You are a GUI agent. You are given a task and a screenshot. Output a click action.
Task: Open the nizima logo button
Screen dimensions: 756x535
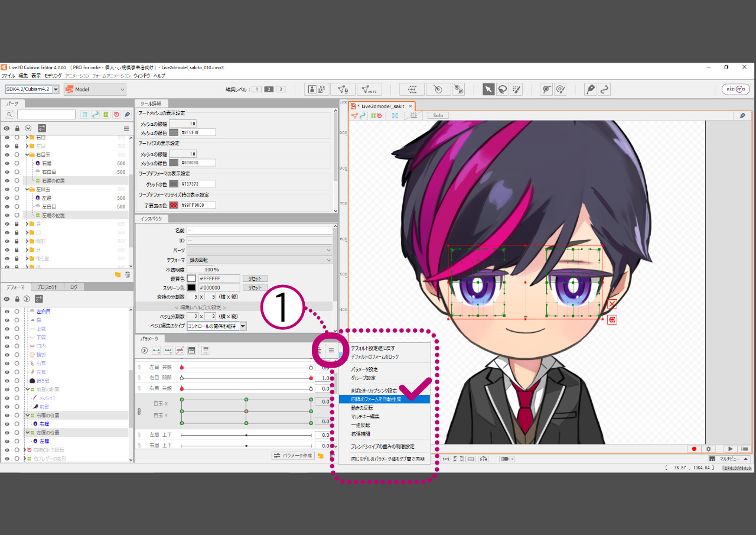[735, 89]
